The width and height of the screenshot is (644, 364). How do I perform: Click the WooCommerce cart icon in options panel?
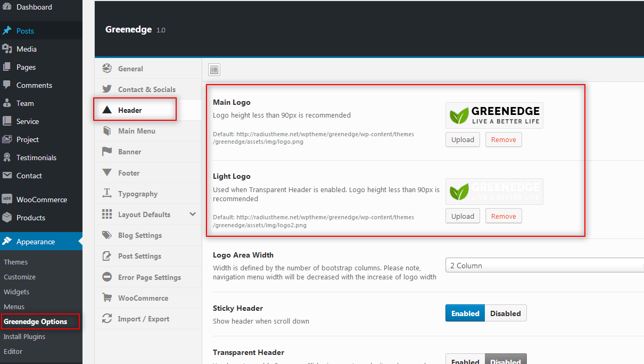pos(107,298)
